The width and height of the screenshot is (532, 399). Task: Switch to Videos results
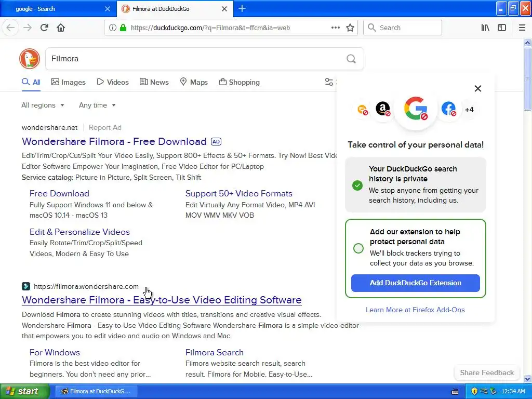pyautogui.click(x=113, y=82)
